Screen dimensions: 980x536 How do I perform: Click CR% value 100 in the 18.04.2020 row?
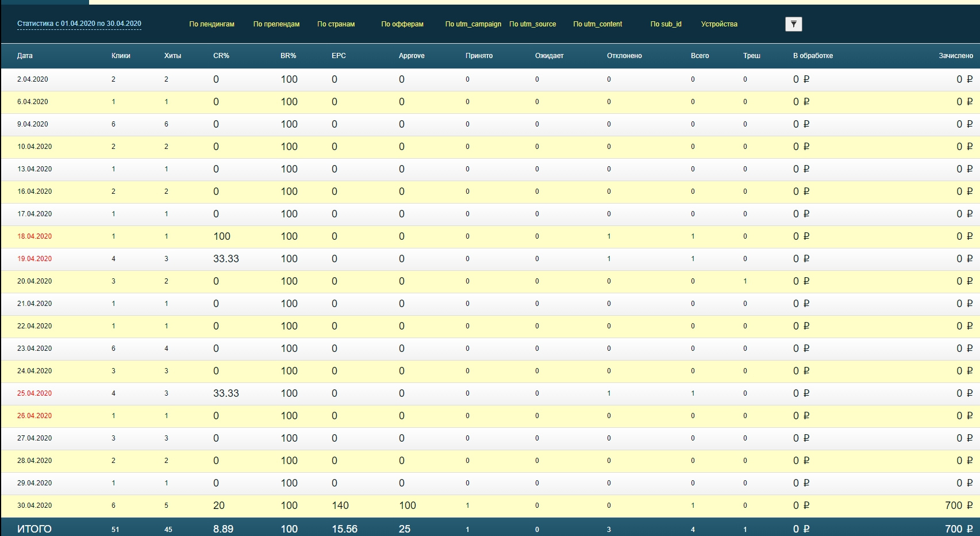coord(222,236)
